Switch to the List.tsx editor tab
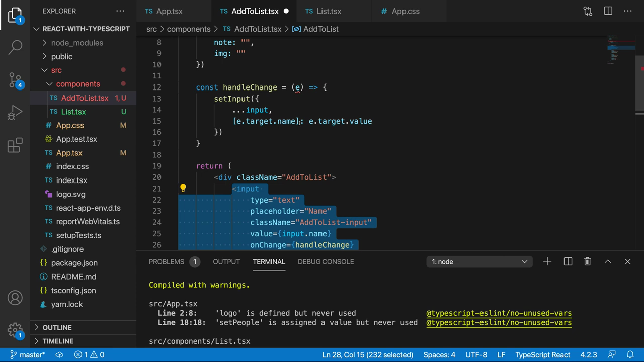This screenshot has height=362, width=644. click(329, 11)
